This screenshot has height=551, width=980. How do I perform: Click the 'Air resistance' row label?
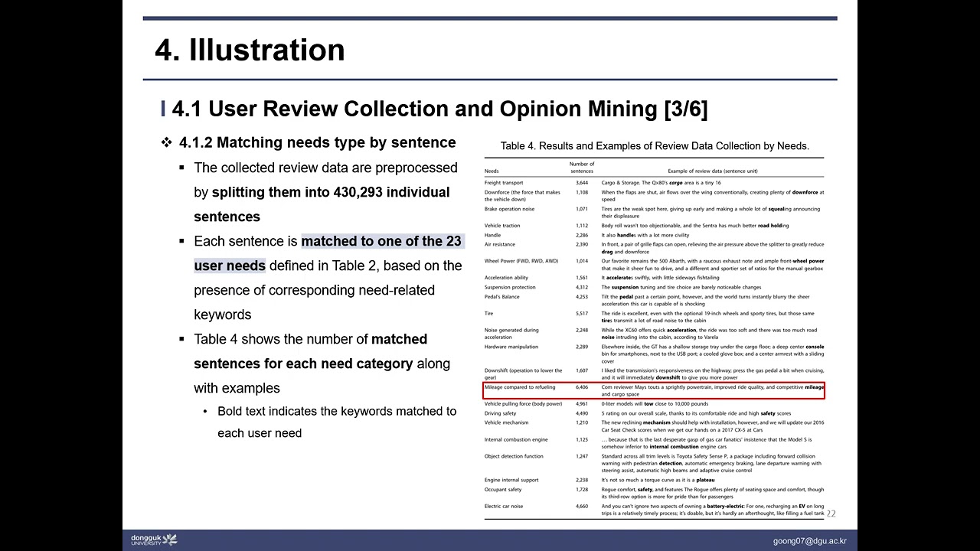(x=500, y=244)
